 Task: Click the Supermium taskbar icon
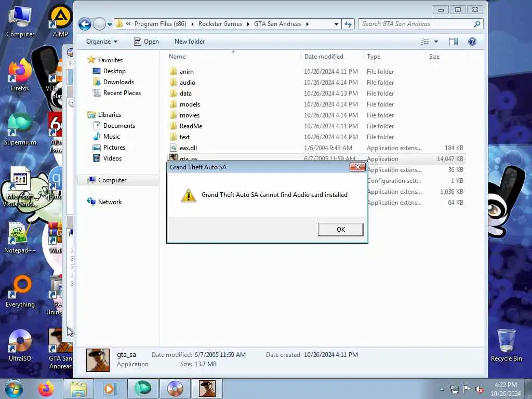pyautogui.click(x=143, y=389)
